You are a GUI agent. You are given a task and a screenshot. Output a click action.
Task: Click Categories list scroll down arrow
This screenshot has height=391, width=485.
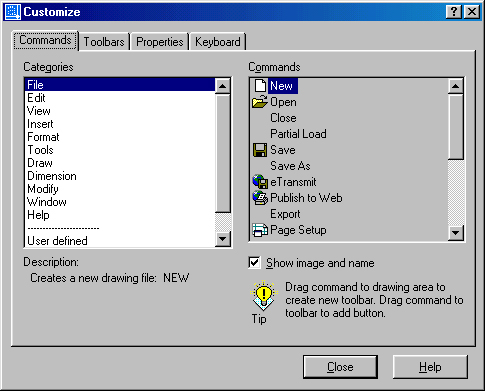[223, 239]
